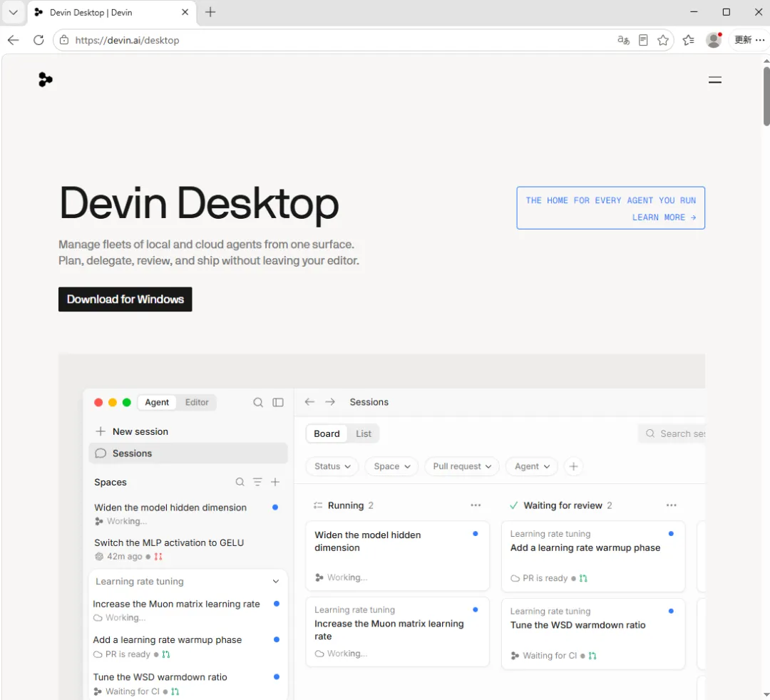The image size is (770, 700).
Task: Click the Sessions back arrow
Action: point(309,402)
